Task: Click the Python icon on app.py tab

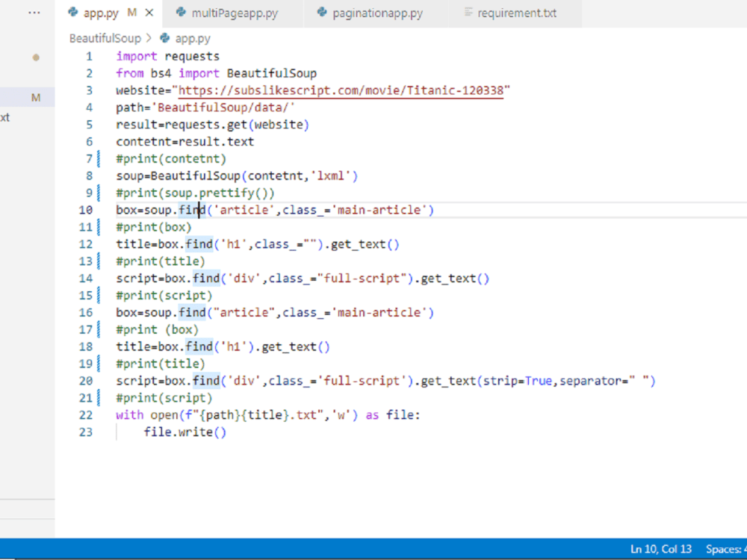Action: [73, 13]
